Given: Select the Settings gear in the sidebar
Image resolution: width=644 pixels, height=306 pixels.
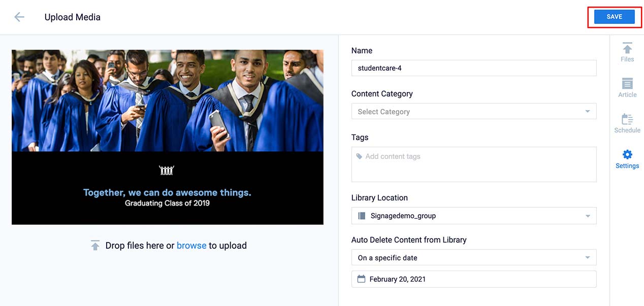Looking at the screenshot, I should tap(627, 159).
